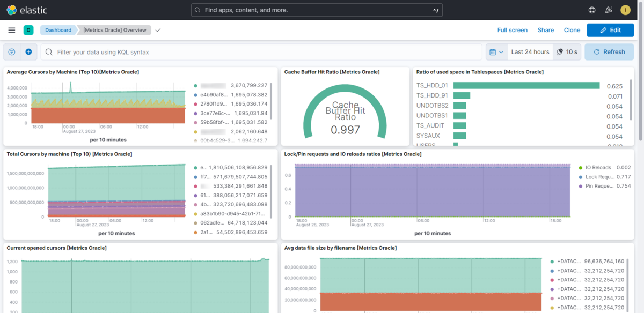The height and width of the screenshot is (313, 644).
Task: Open the D space selector
Action: click(x=28, y=30)
